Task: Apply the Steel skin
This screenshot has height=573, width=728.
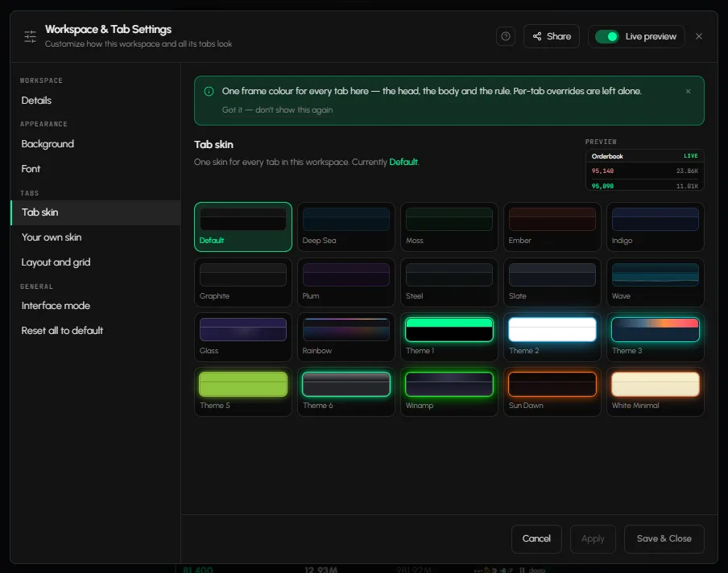Action: point(449,282)
